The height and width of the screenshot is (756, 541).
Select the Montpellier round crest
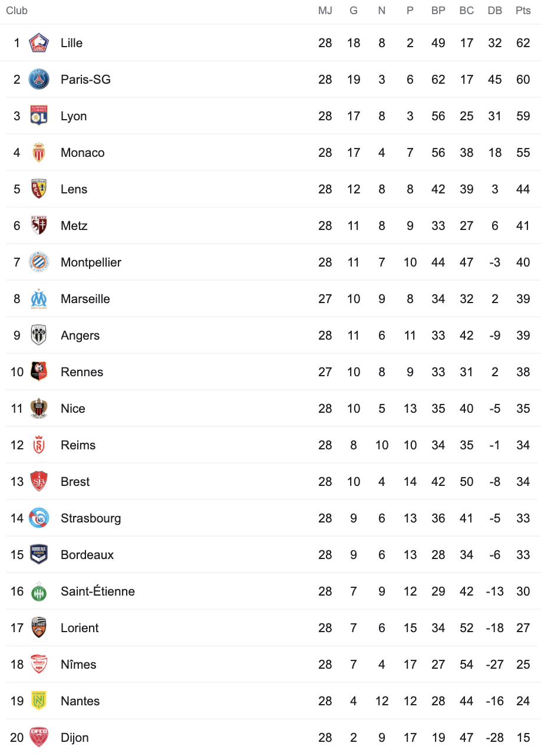(39, 262)
